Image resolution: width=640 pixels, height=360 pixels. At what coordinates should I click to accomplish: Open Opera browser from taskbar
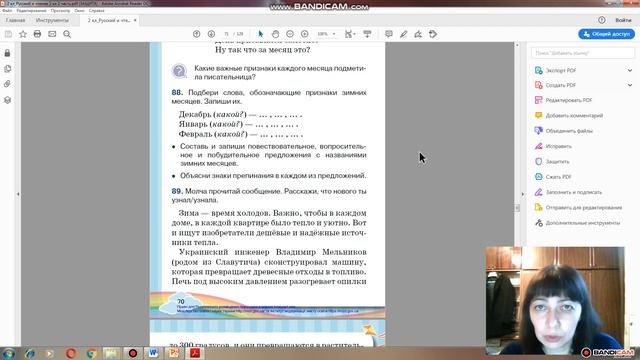click(x=71, y=353)
